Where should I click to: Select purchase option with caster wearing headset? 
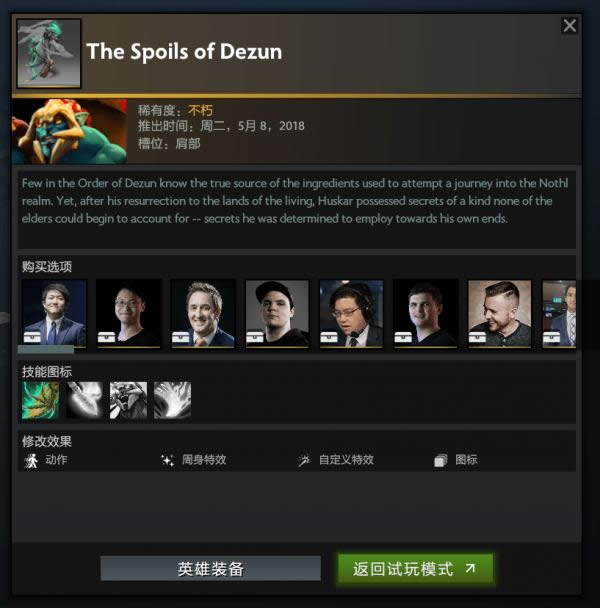(x=351, y=313)
